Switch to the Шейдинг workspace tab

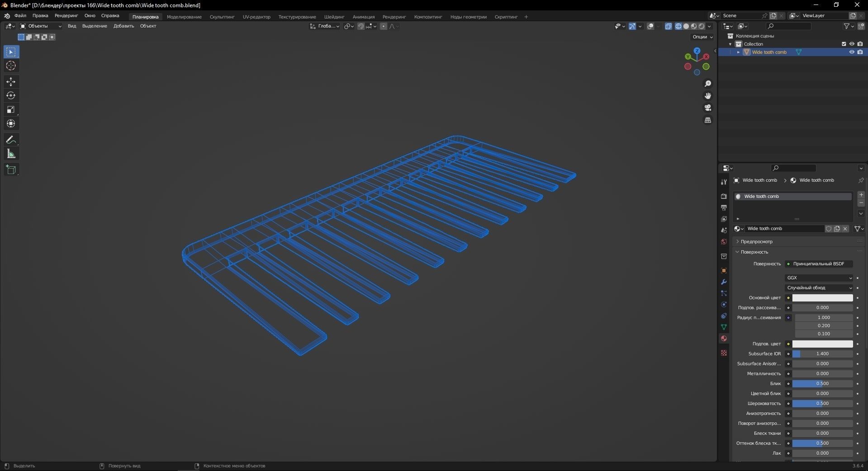(x=334, y=17)
